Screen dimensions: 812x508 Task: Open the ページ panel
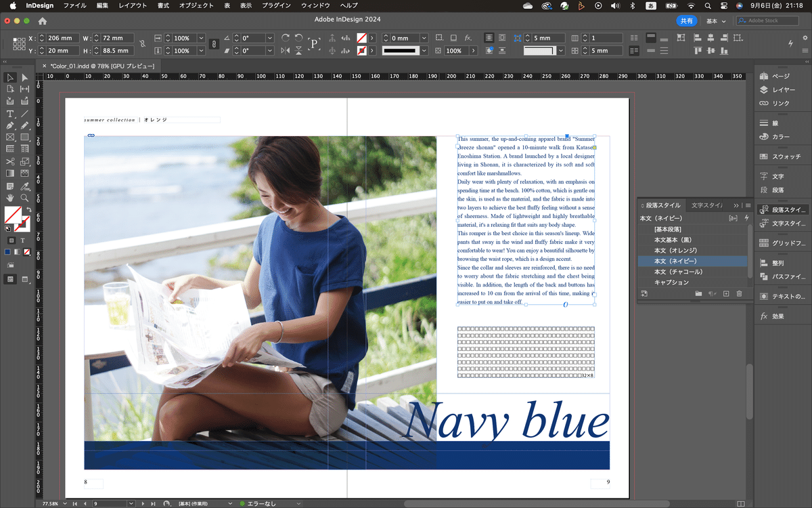tap(782, 77)
